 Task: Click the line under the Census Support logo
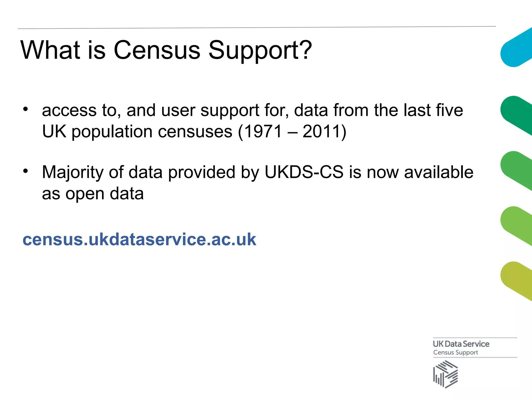pos(475,357)
